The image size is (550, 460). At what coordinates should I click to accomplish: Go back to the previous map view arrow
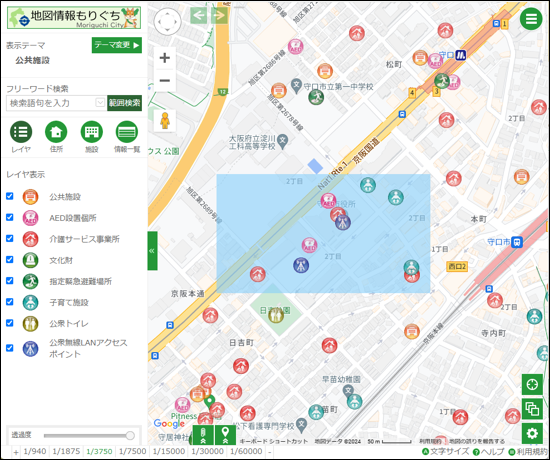click(x=199, y=15)
